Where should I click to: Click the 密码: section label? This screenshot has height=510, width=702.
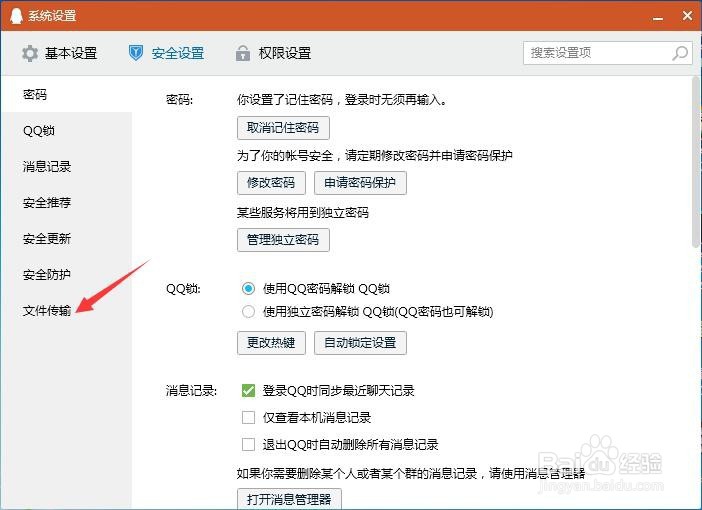point(179,99)
